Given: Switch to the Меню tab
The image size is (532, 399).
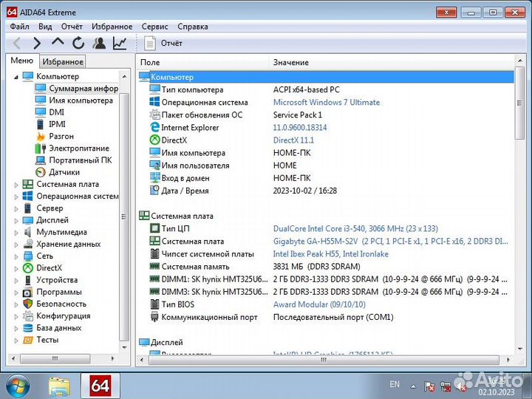Looking at the screenshot, I should [x=22, y=61].
